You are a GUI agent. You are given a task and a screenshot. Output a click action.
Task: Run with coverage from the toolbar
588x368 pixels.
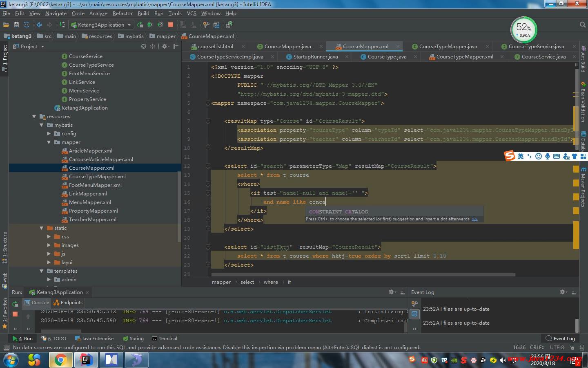(160, 25)
